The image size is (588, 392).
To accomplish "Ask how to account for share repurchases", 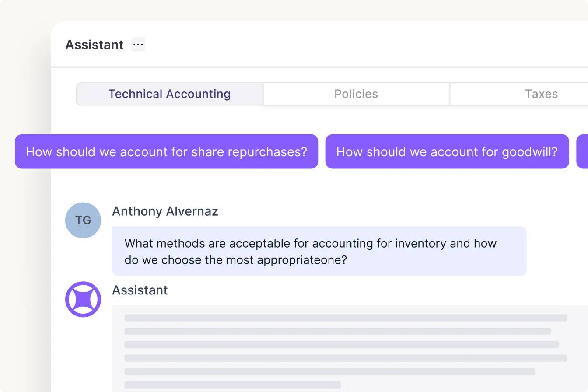I will pyautogui.click(x=166, y=151).
